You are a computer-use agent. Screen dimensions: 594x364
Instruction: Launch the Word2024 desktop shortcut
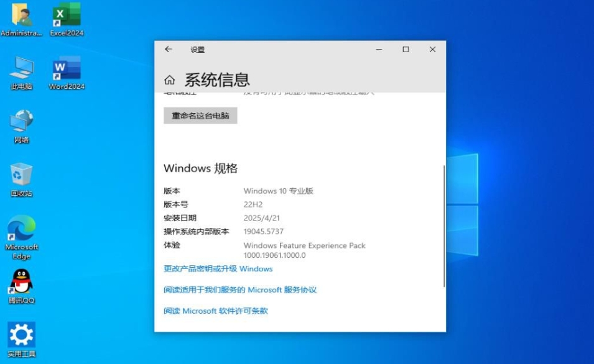(x=67, y=69)
